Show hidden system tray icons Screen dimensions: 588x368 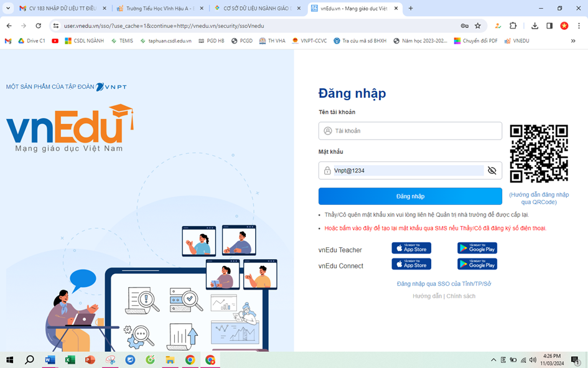click(x=493, y=360)
